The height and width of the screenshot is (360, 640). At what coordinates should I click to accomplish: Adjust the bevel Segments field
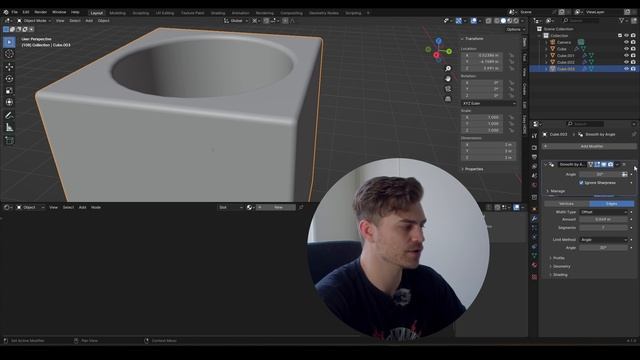coord(603,227)
